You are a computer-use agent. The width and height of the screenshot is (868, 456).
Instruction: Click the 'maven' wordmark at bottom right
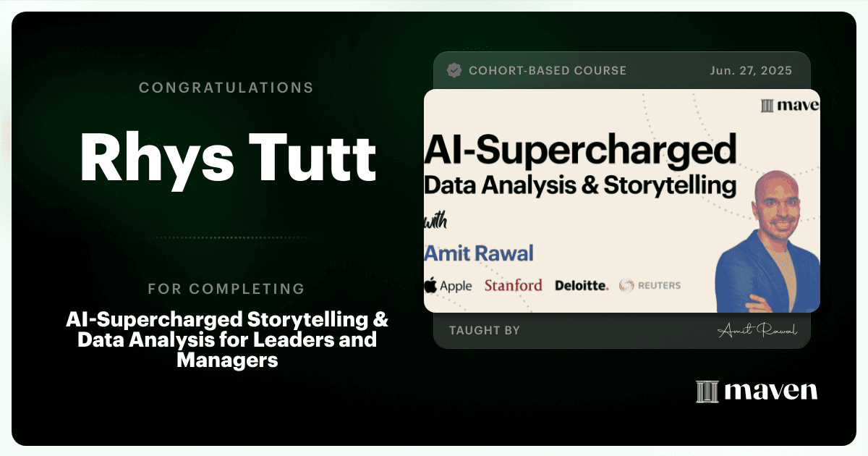(x=770, y=392)
